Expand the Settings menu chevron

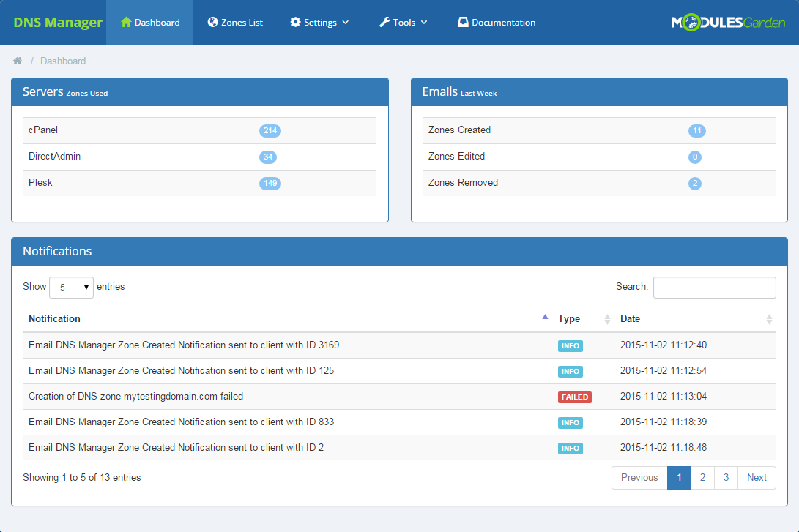346,23
